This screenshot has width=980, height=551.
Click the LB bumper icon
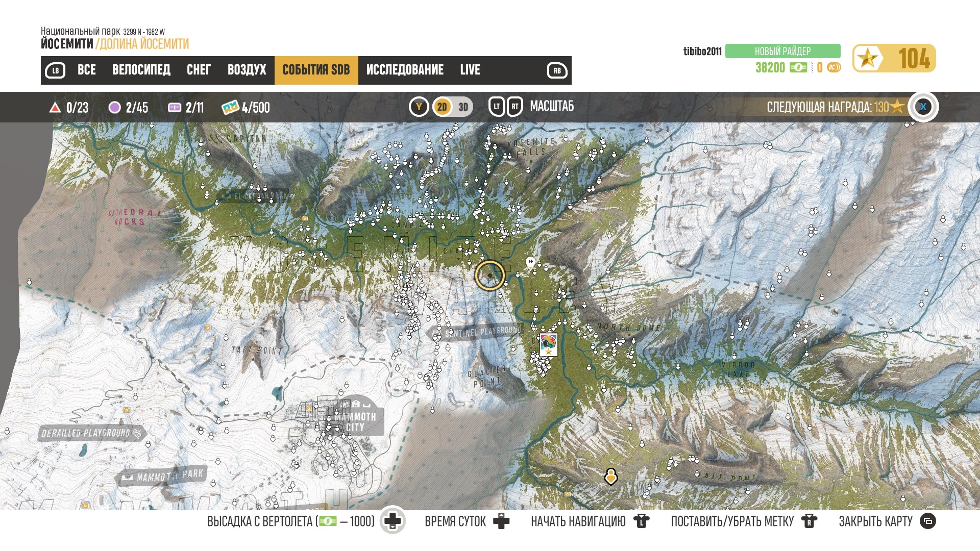[x=55, y=70]
